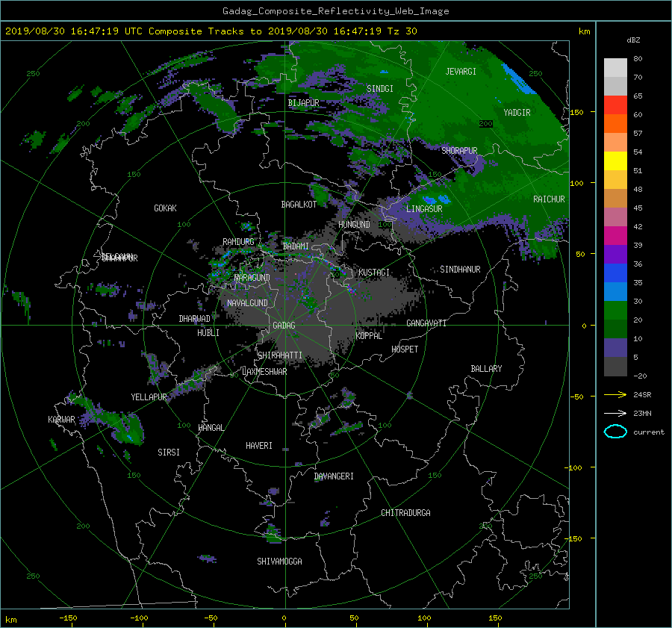Click the Gadag_Composite_Reflectivity_Web_Image title
Image resolution: width=672 pixels, height=628 pixels.
335,11
